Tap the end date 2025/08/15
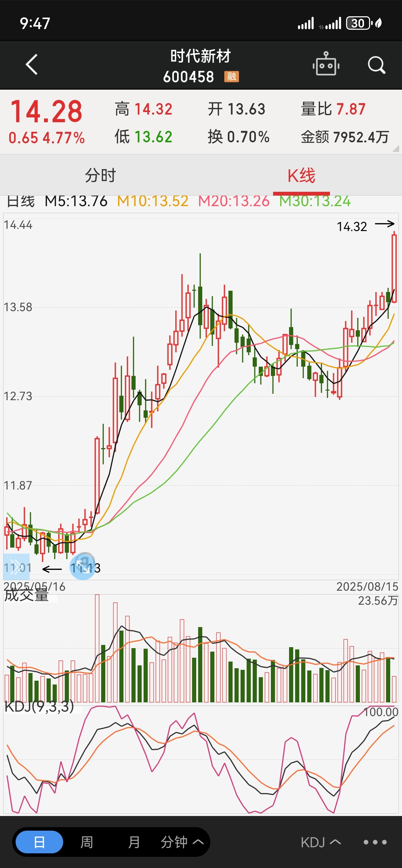 [367, 586]
